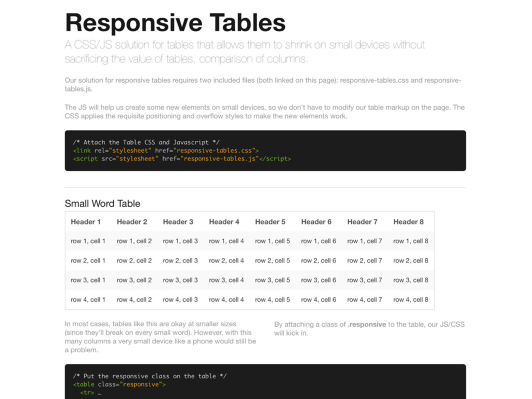Click table cell row 3, cell 2
Screen dimensions: 532x399
[x=134, y=280]
